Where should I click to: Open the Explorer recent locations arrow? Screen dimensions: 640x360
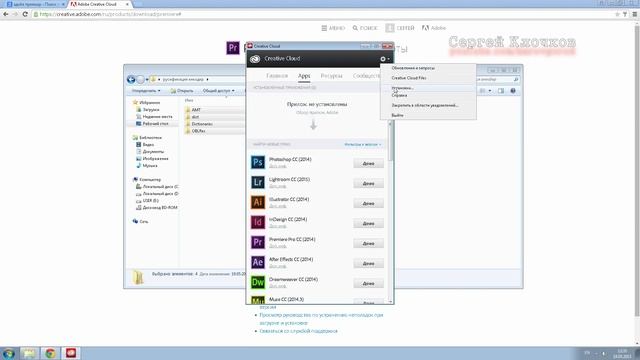click(x=147, y=80)
